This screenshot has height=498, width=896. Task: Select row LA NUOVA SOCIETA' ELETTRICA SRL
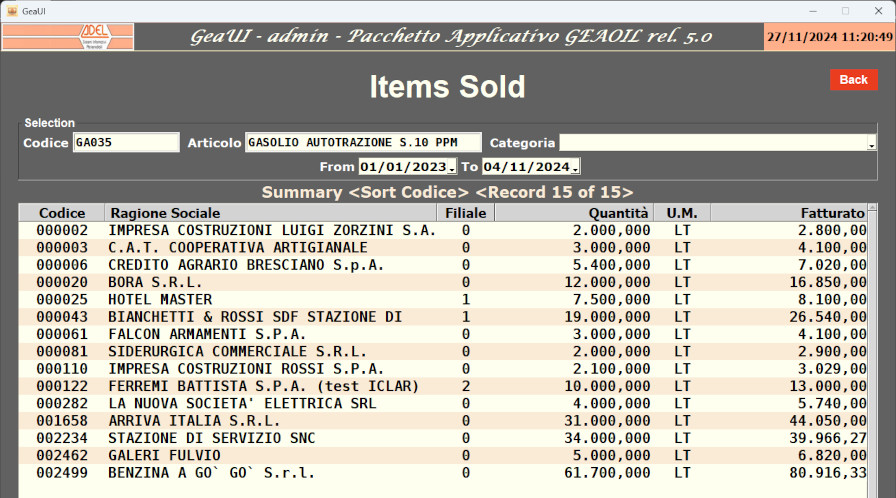click(443, 403)
